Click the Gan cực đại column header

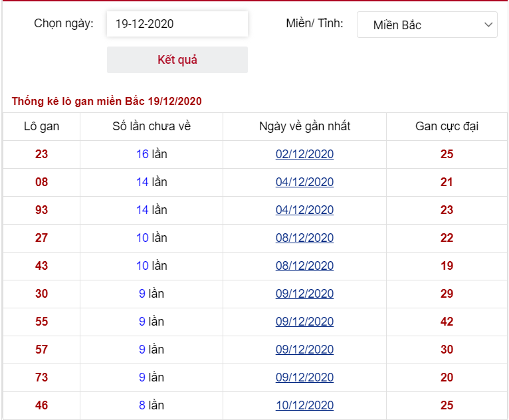pyautogui.click(x=447, y=126)
